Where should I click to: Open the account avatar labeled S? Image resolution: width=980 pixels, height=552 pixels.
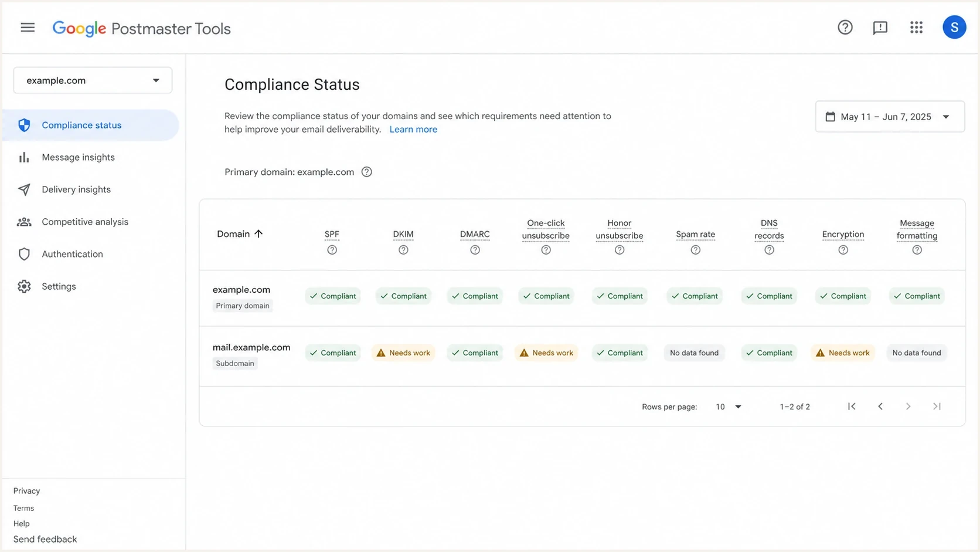point(954,28)
